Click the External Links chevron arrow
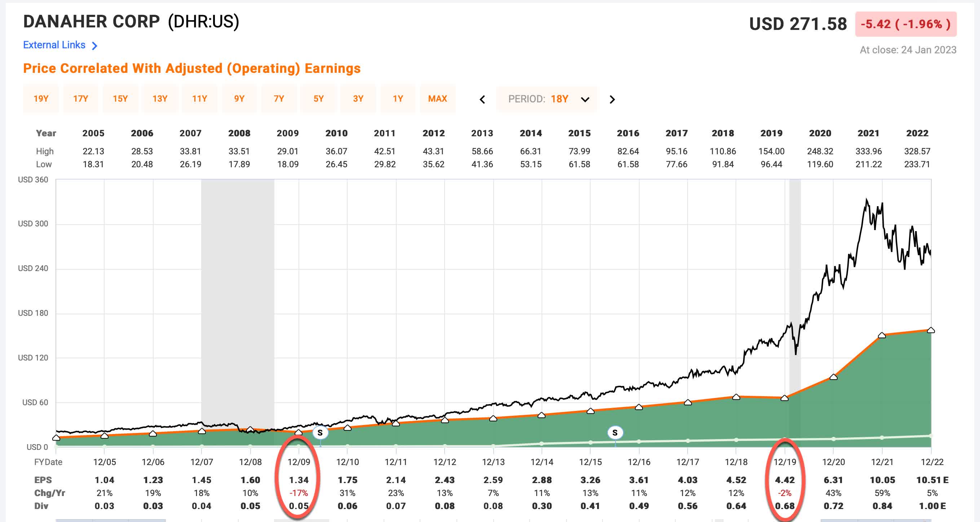Image resolution: width=980 pixels, height=522 pixels. (x=95, y=46)
